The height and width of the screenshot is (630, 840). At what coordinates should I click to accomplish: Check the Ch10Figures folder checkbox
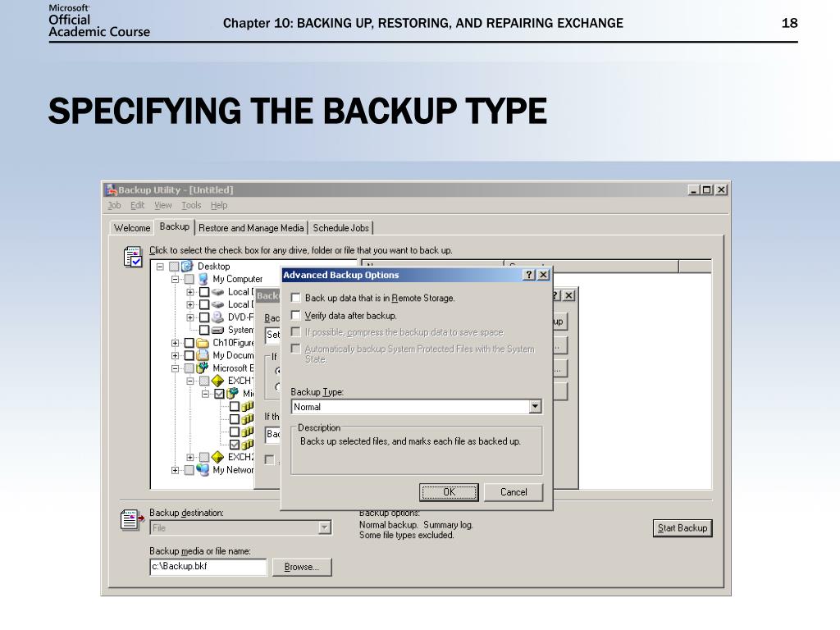click(x=189, y=343)
